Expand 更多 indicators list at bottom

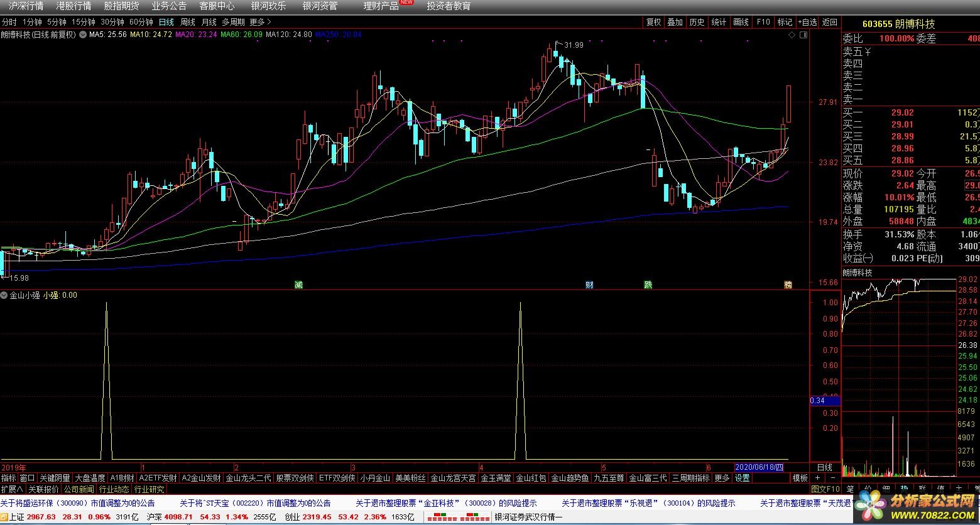tap(722, 478)
